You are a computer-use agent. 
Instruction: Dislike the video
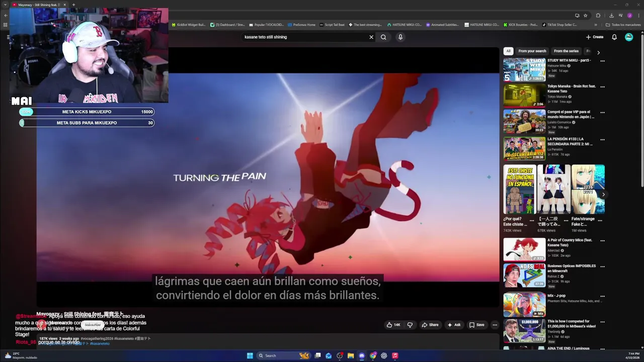(410, 325)
